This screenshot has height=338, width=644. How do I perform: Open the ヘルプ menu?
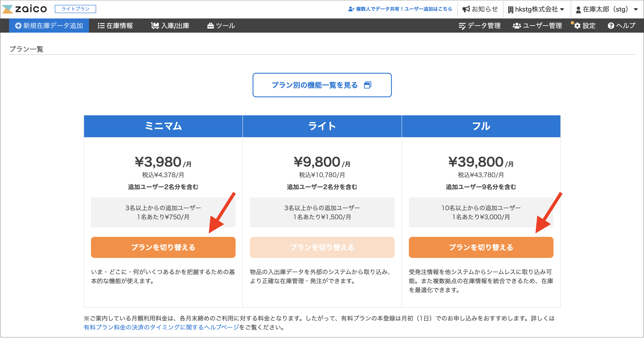click(x=621, y=26)
